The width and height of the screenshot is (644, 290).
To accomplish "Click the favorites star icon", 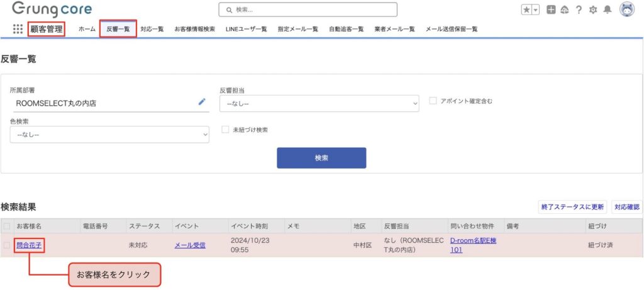I will click(526, 9).
